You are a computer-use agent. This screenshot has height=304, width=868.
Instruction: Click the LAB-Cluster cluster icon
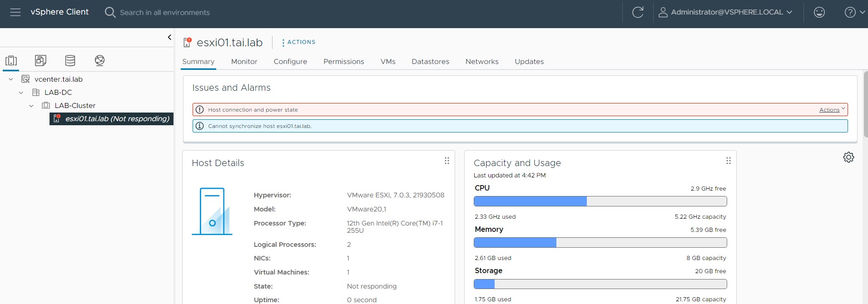46,106
